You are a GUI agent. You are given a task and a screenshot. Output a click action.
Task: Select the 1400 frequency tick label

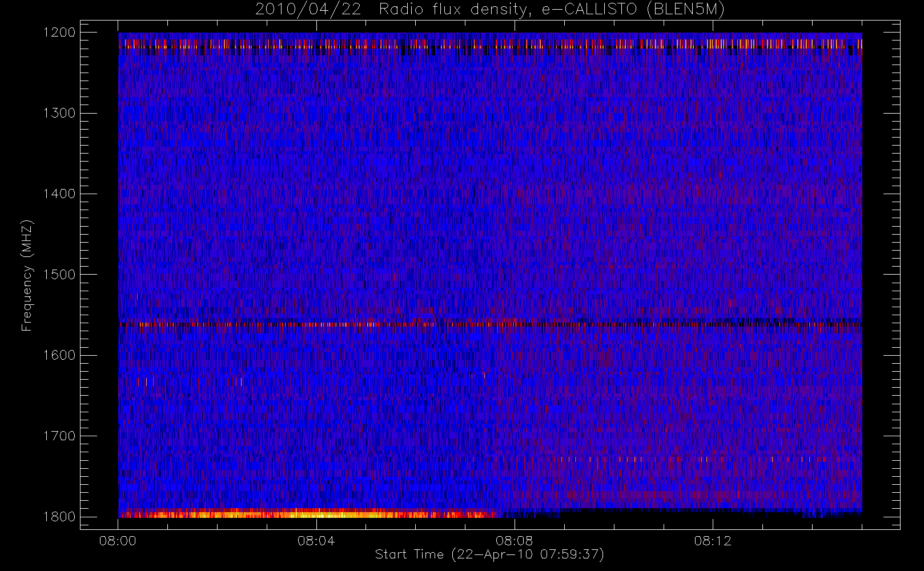click(x=59, y=194)
